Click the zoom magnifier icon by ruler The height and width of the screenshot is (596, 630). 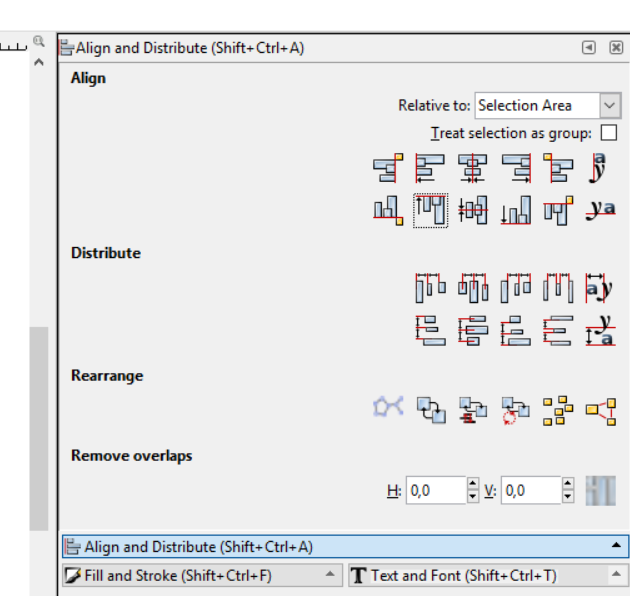coord(39,41)
